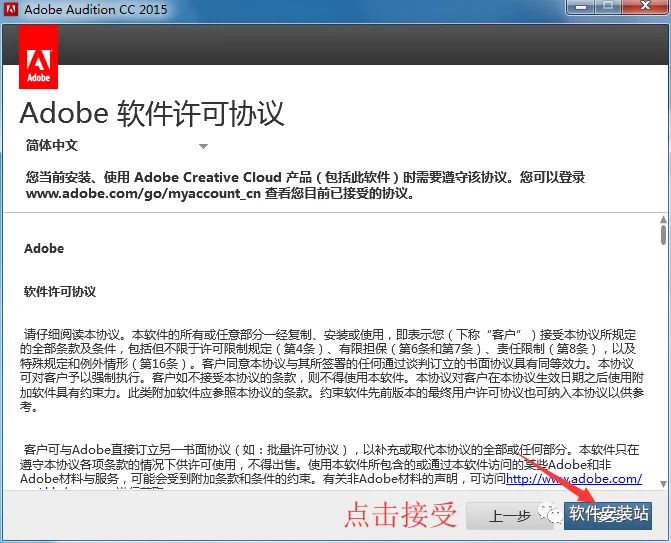
Task: Maximize the Adobe Audition installer window
Action: click(x=608, y=6)
